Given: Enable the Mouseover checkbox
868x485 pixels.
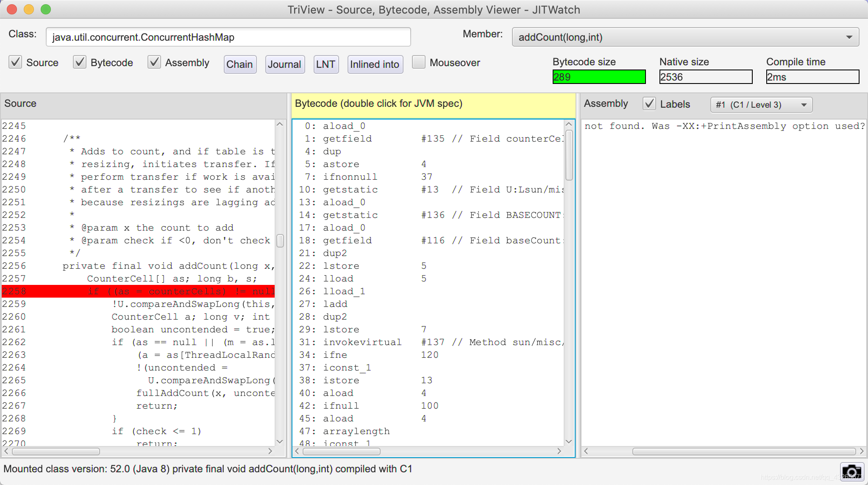Looking at the screenshot, I should (x=419, y=62).
